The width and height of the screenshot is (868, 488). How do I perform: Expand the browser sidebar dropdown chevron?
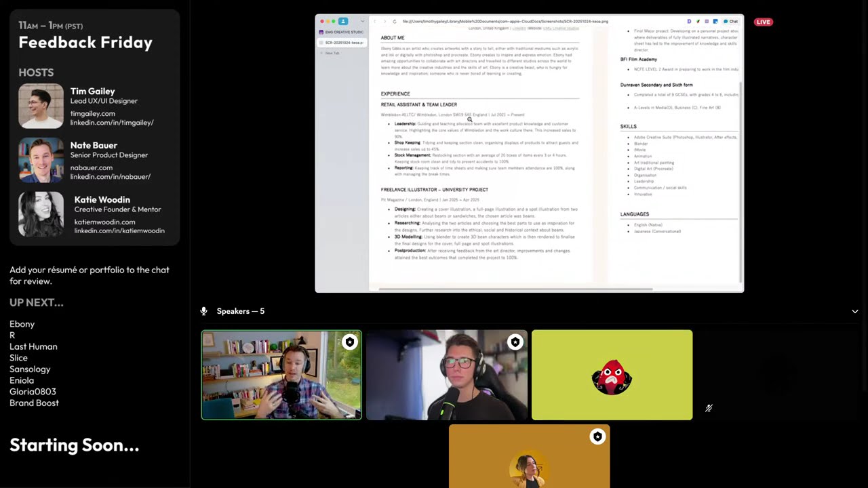coord(363,21)
